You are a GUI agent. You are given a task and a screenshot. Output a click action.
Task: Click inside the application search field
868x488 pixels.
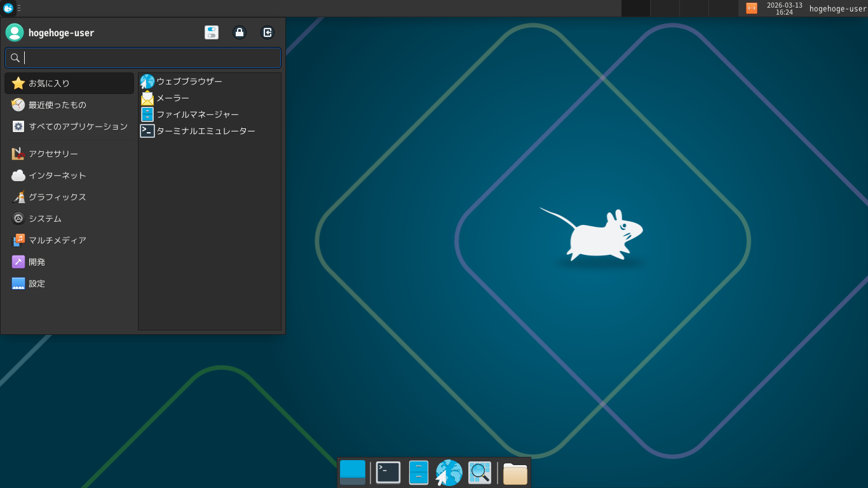click(142, 57)
